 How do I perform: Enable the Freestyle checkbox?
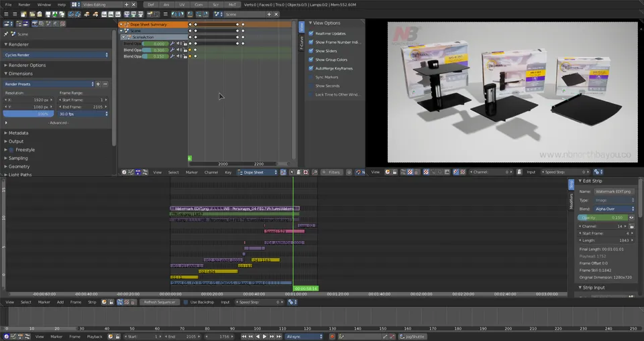[x=11, y=150]
